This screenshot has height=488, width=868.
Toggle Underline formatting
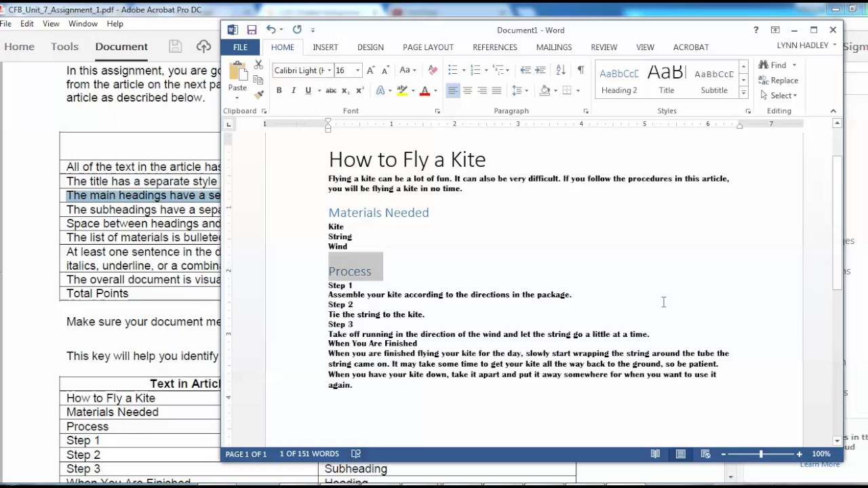[308, 90]
